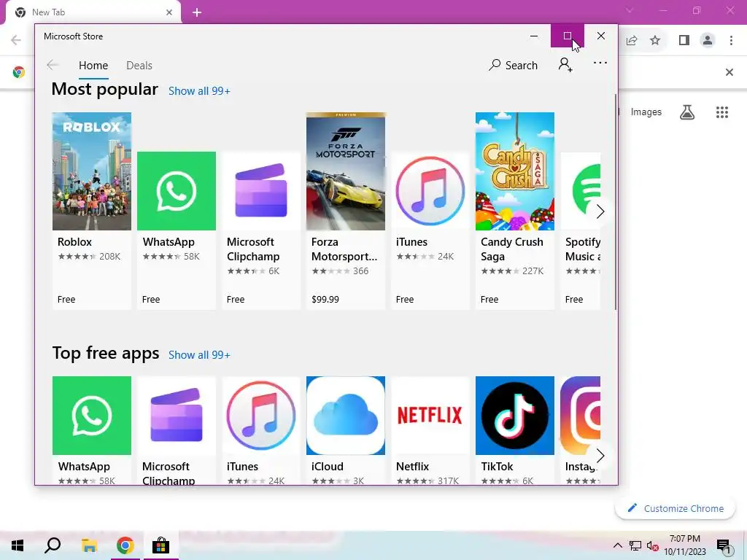Open Chrome profile avatar

click(708, 41)
